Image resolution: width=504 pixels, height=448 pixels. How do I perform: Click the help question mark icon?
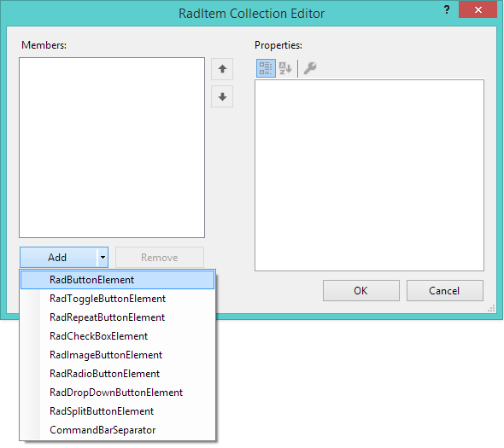(447, 10)
